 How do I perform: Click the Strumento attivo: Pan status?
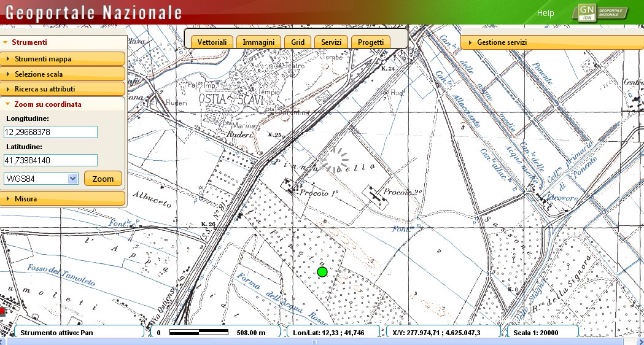(79, 332)
